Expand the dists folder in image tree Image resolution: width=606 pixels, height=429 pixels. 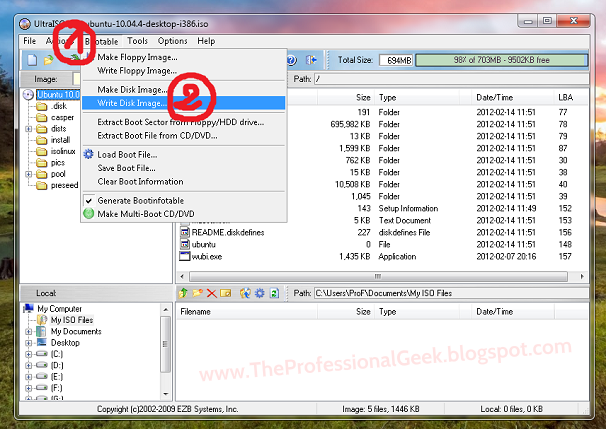pyautogui.click(x=29, y=129)
